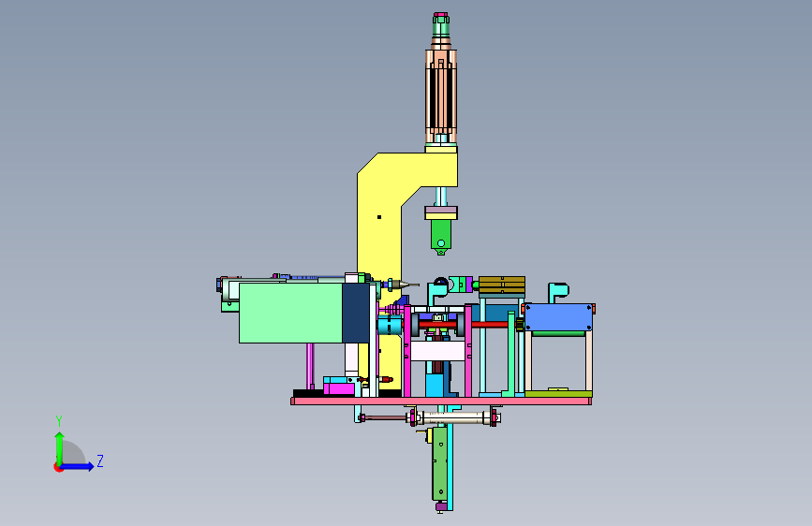Select the long pink base plate

(441, 402)
